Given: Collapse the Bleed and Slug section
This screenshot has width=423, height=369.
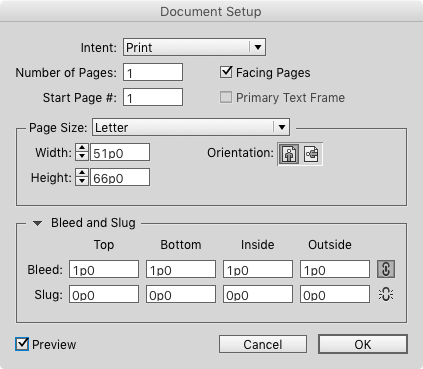Looking at the screenshot, I should tap(38, 223).
